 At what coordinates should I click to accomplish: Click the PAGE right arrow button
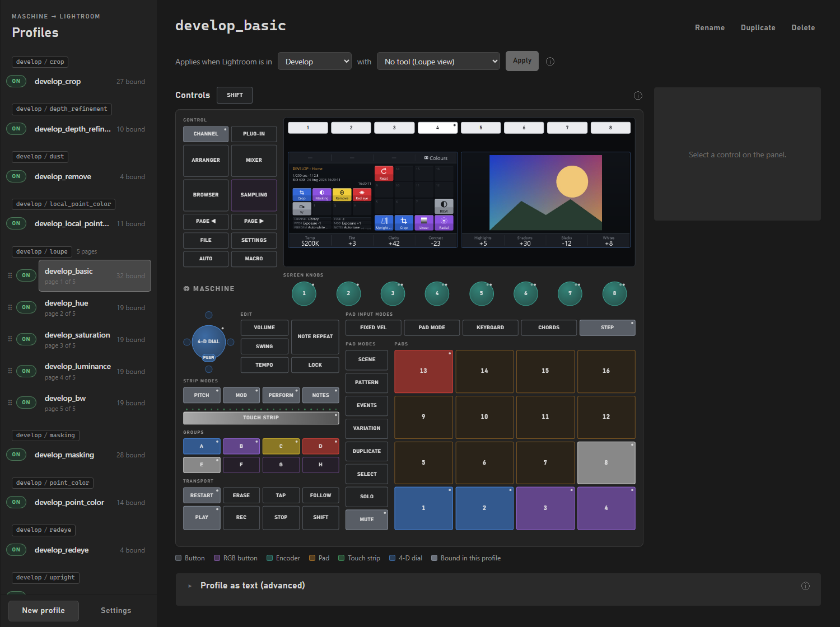(x=254, y=221)
